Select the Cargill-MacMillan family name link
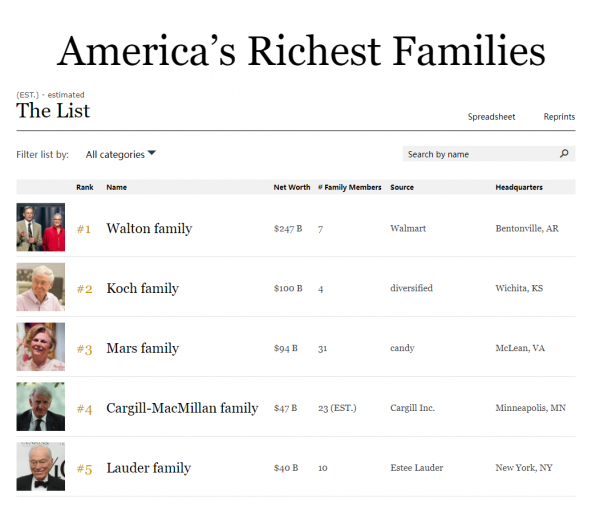600x505 pixels. [x=182, y=408]
